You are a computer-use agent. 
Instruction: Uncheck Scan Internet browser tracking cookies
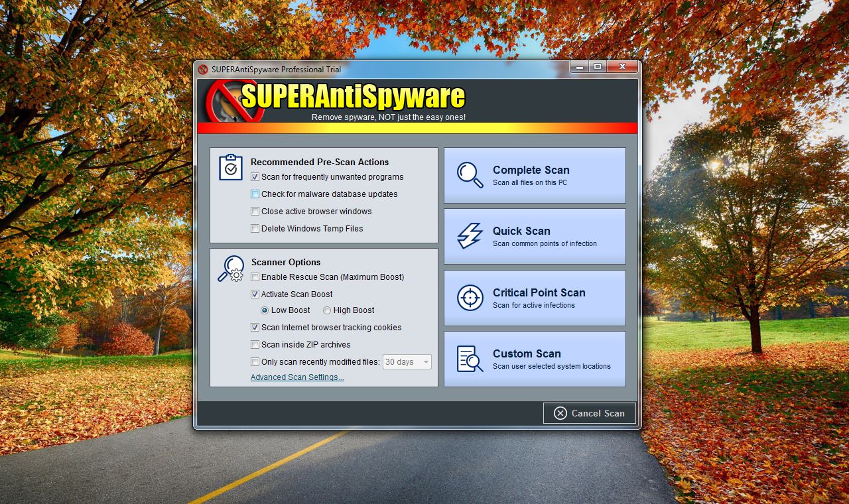point(255,328)
